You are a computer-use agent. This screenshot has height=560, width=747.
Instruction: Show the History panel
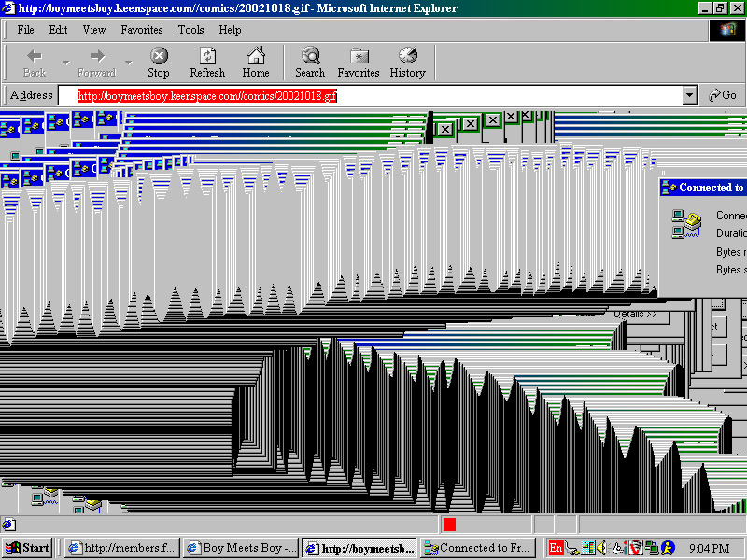tap(407, 63)
